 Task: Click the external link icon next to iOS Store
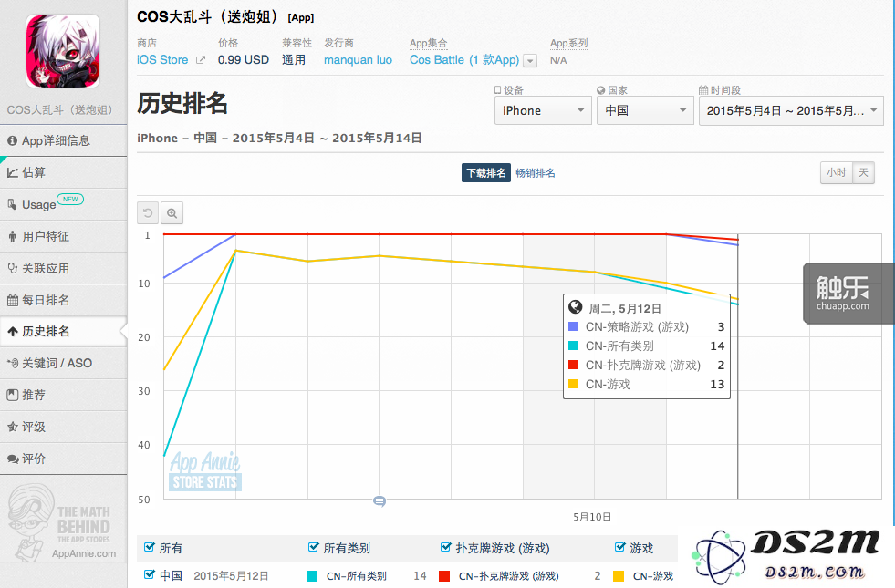201,60
